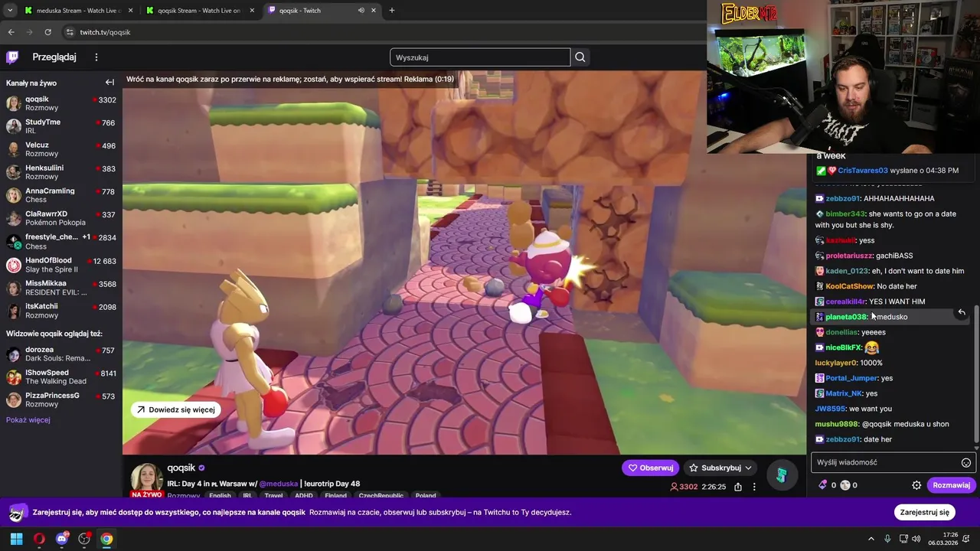Click the chat scrollbar
Screen dimensions: 980x551
pos(976,375)
